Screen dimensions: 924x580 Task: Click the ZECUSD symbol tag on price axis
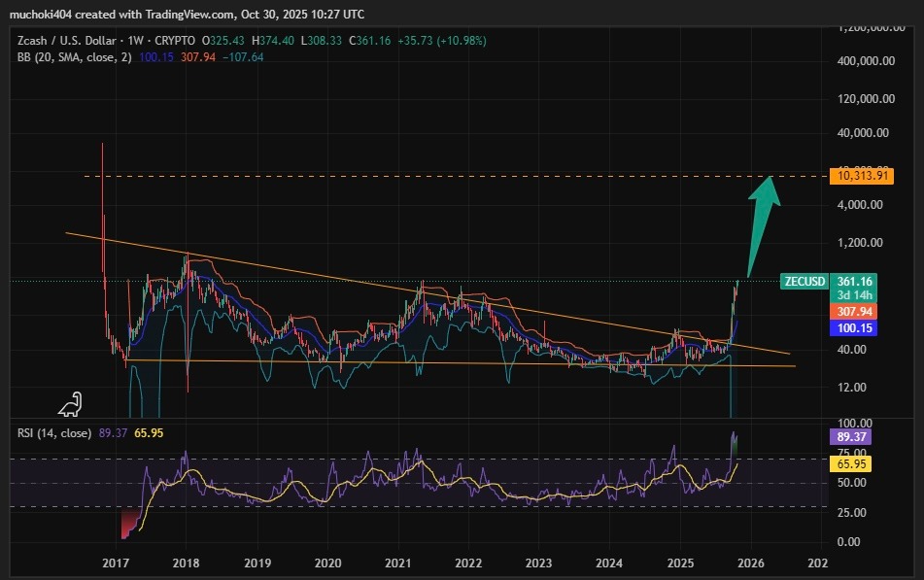tap(804, 282)
